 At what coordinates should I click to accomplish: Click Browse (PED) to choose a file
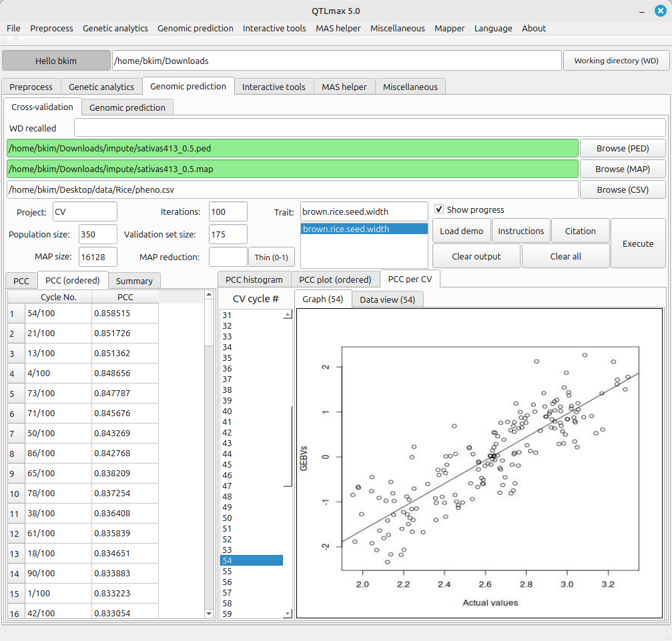coord(622,148)
